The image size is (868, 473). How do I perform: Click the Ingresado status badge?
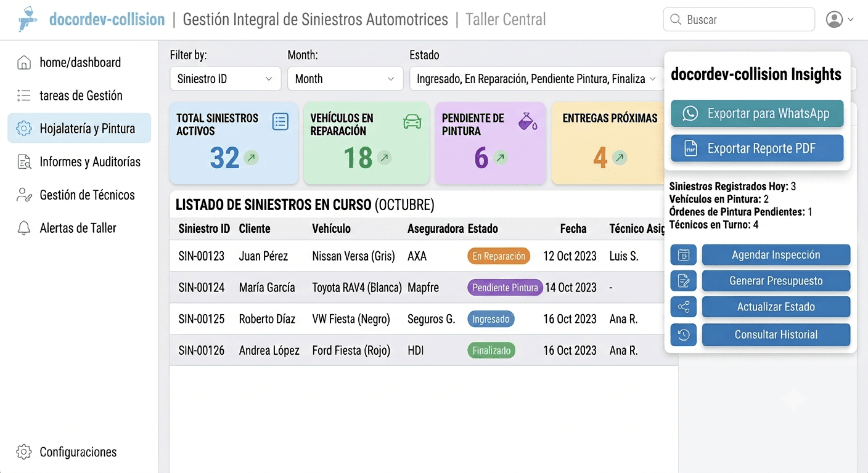click(491, 319)
